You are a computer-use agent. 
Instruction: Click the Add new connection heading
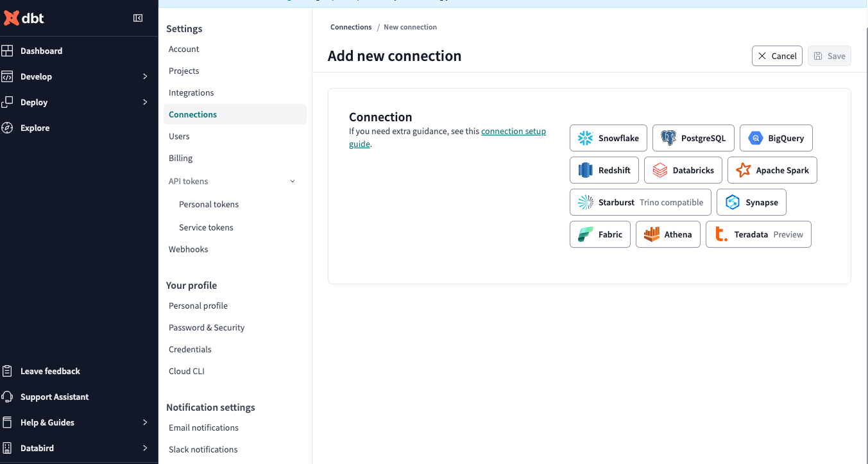[x=395, y=56]
